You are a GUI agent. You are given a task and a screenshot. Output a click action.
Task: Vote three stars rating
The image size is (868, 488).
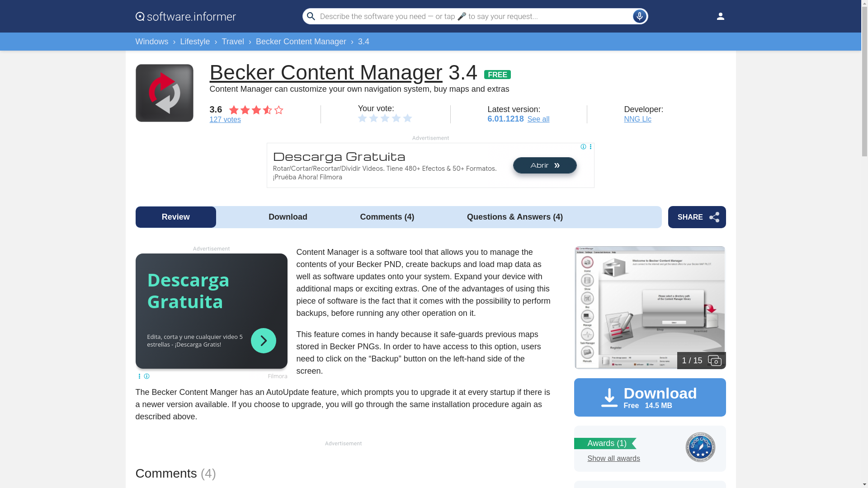[385, 118]
